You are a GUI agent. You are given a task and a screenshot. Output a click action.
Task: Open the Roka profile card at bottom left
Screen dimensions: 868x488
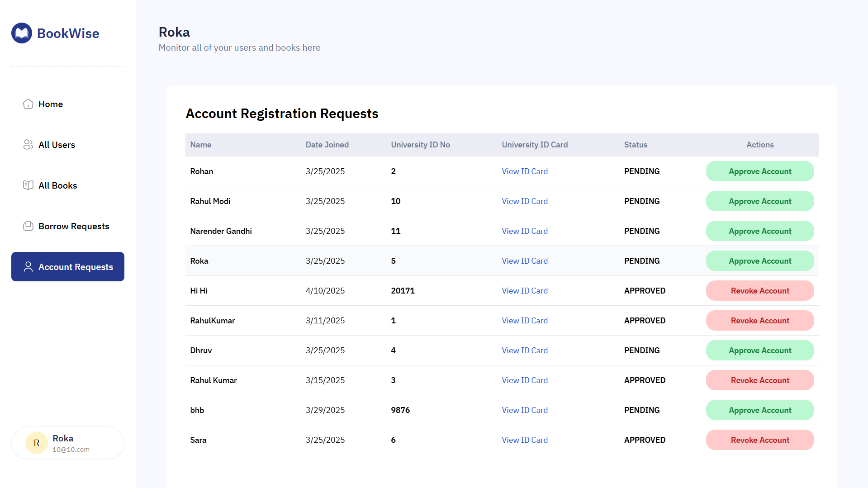point(67,443)
